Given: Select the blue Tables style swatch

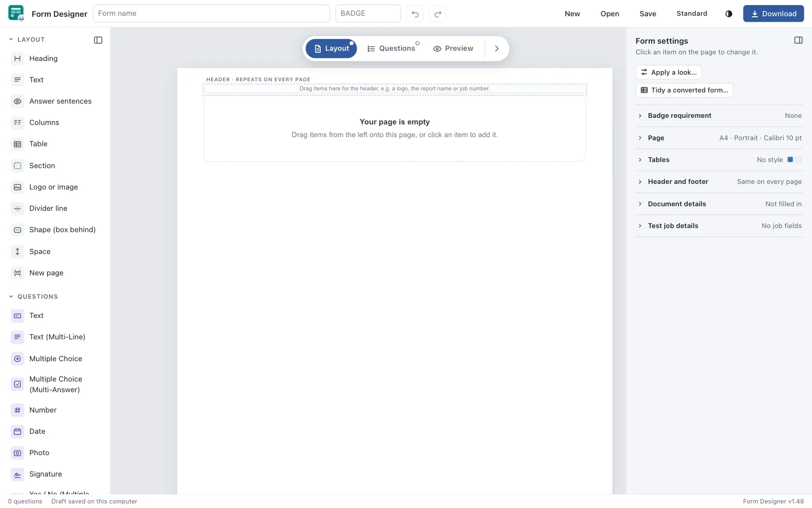Looking at the screenshot, I should coord(790,160).
